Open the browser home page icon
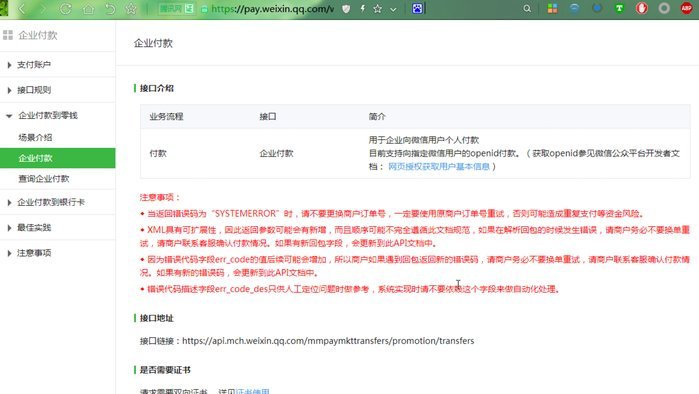Viewport: 699px width, 394px height. point(88,8)
